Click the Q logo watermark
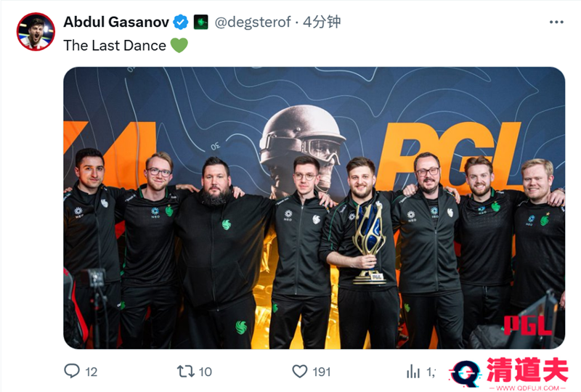This screenshot has height=392, width=581. [466, 373]
